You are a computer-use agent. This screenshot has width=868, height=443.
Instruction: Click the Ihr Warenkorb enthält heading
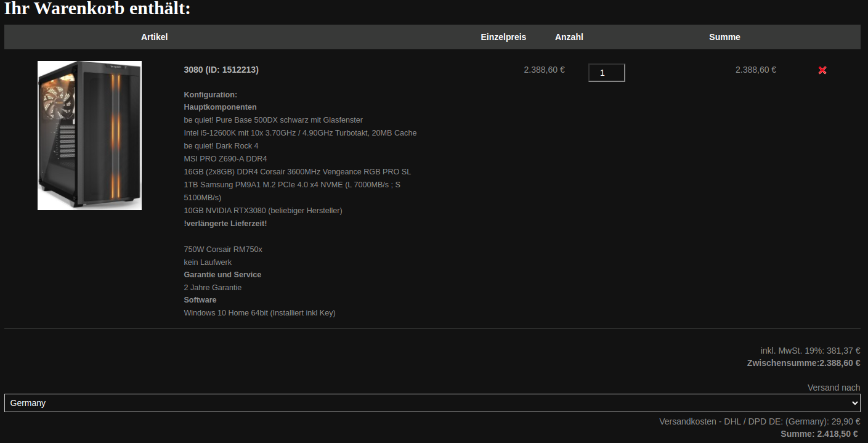point(97,9)
